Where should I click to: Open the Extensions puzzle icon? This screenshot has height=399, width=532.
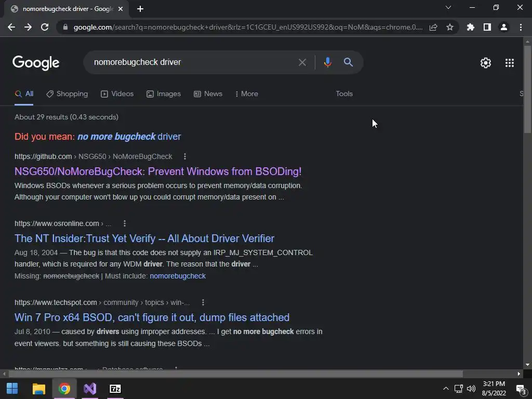point(471,27)
